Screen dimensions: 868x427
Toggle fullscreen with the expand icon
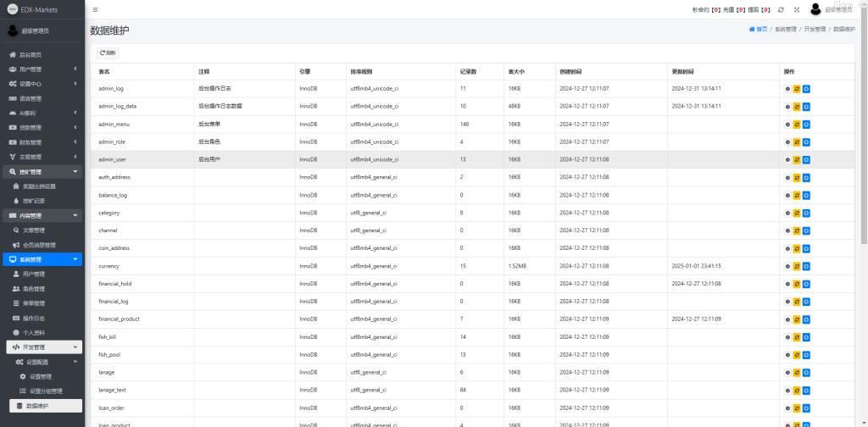(x=797, y=9)
